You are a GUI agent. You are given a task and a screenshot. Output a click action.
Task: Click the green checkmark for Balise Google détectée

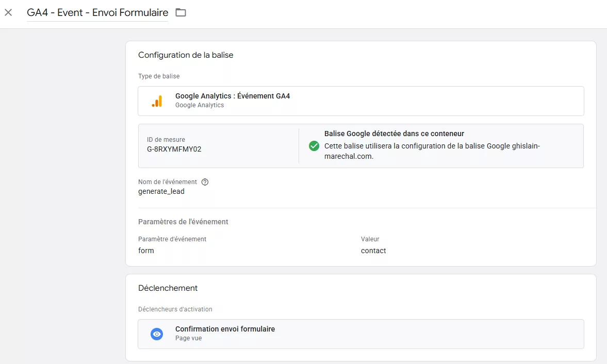click(x=314, y=146)
